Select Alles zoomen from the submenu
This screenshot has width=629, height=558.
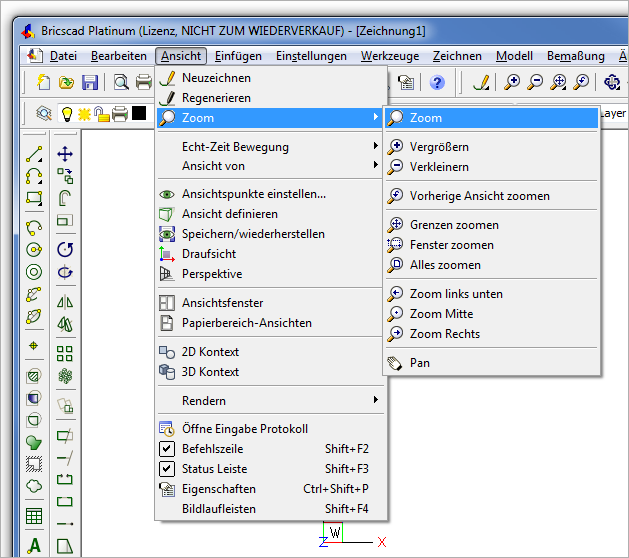tap(445, 265)
